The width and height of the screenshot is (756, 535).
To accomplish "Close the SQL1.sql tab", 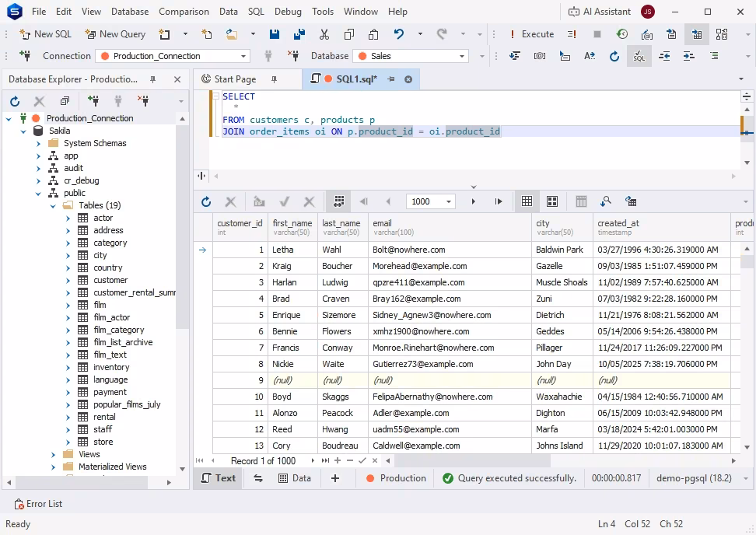I will tap(408, 79).
